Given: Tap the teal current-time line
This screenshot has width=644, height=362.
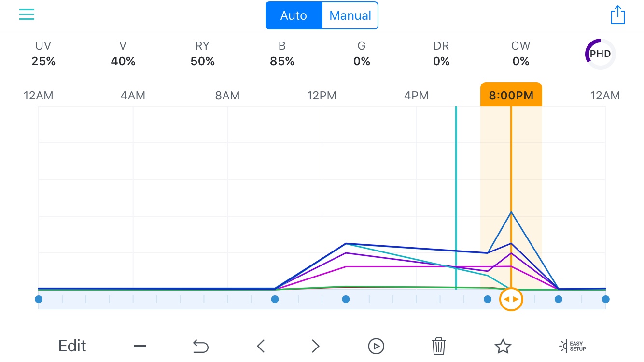Looking at the screenshot, I should coord(456,198).
